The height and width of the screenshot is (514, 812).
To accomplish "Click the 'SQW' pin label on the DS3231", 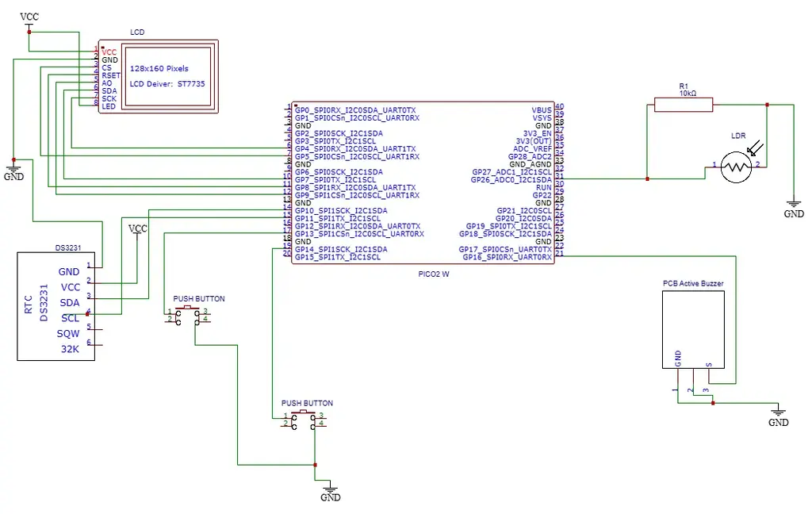I will [68, 334].
